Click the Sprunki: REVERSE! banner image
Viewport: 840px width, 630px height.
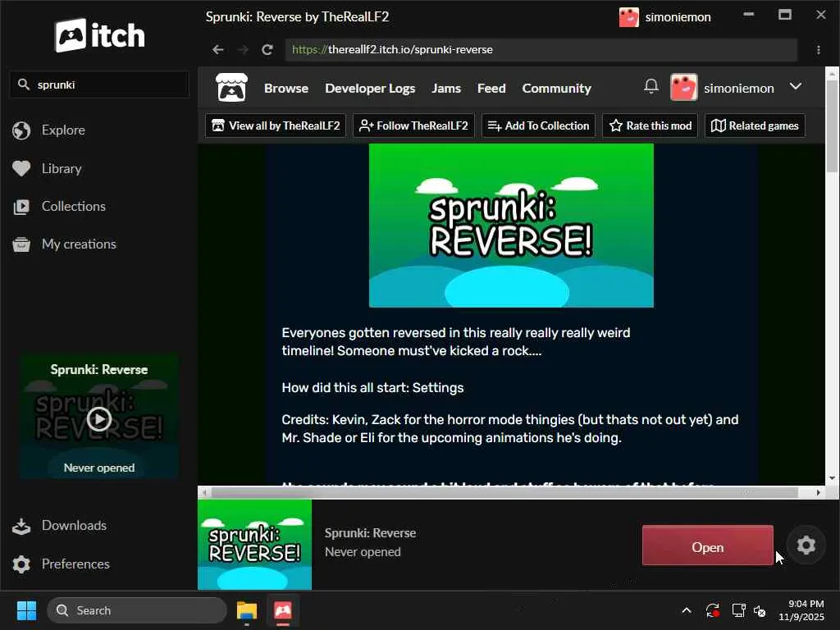coord(511,226)
